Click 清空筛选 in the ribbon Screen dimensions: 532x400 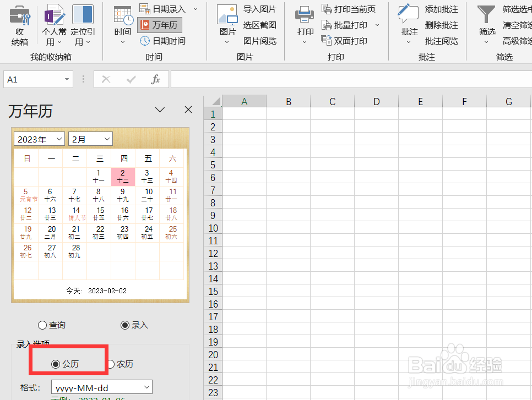click(x=517, y=25)
